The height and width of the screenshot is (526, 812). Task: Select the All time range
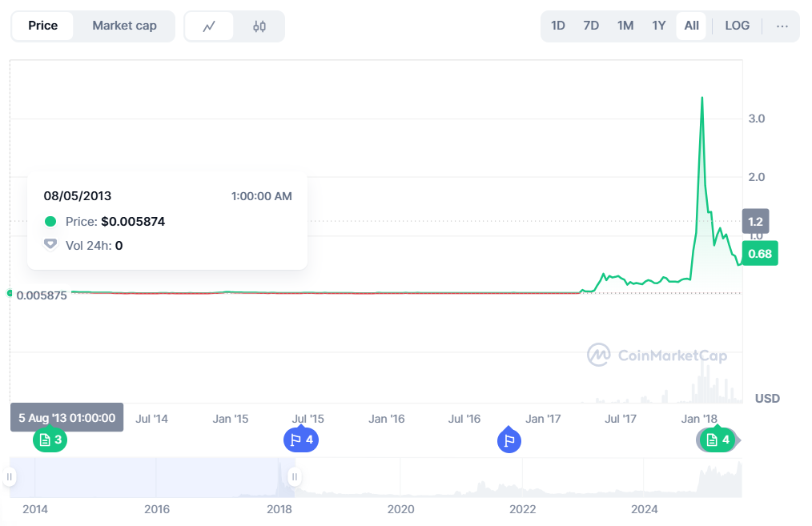tap(691, 26)
